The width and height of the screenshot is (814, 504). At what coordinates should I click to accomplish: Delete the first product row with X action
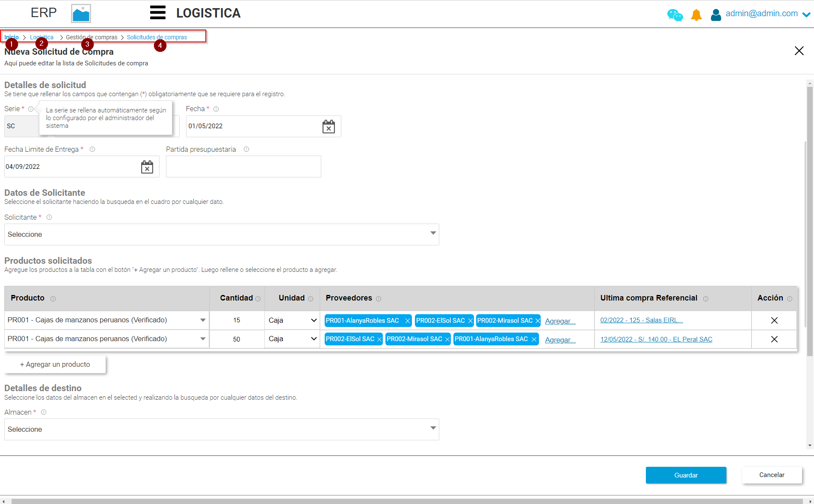click(x=774, y=320)
